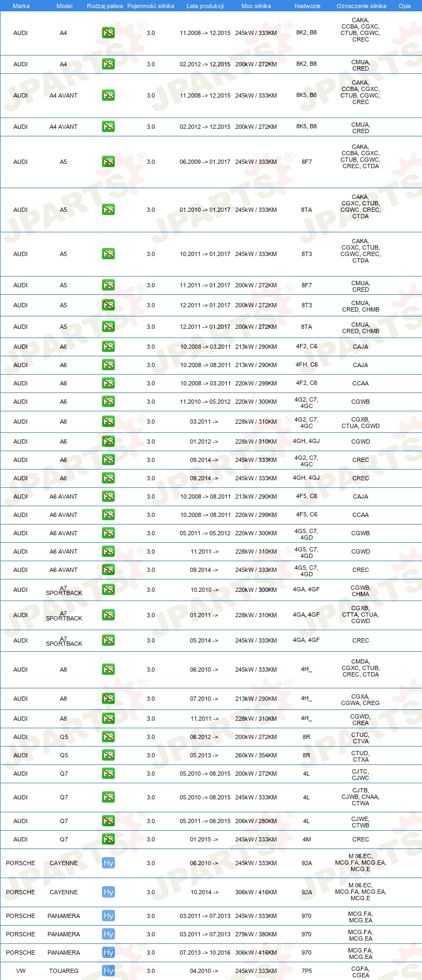Click hybrid Hy icon in CAYENNE 06.2010 row
Screen dimensions: 422x980
click(x=108, y=863)
